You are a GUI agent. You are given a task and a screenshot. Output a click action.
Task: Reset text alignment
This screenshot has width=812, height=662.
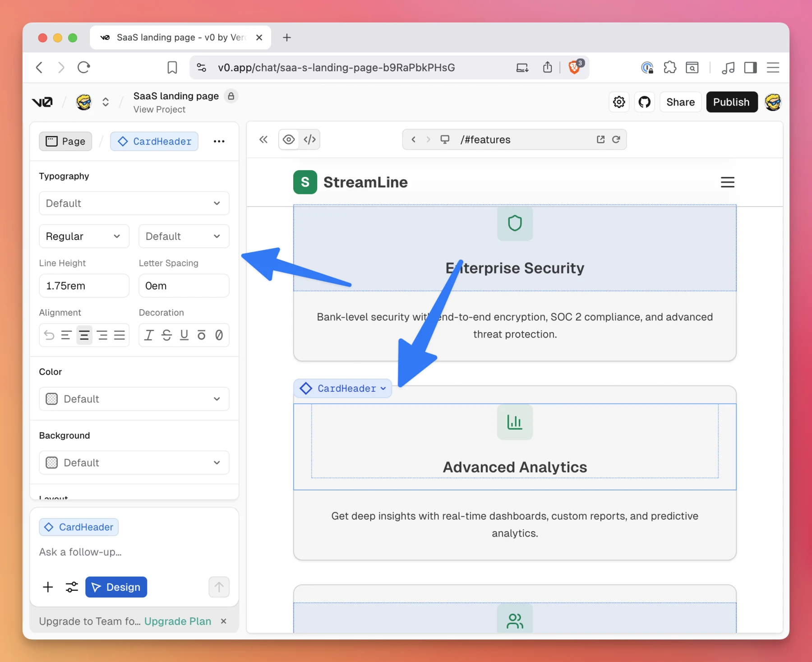[49, 335]
